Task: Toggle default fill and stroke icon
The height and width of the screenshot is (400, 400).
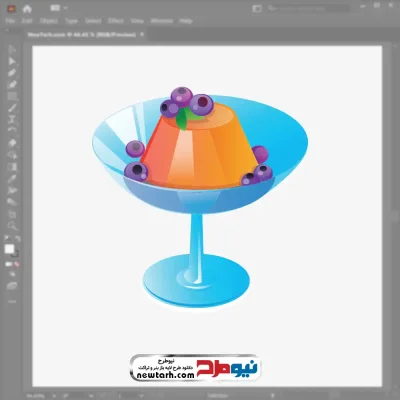Action: (7, 239)
